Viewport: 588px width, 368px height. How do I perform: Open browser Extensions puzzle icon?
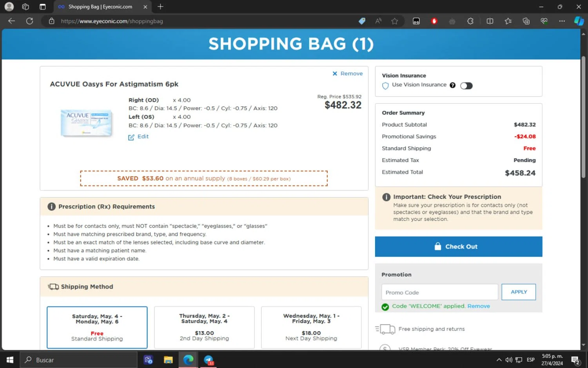point(470,21)
